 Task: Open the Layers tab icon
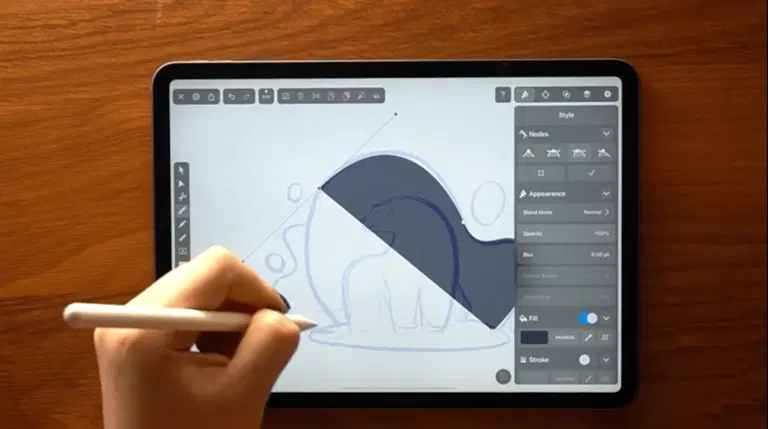coord(587,95)
